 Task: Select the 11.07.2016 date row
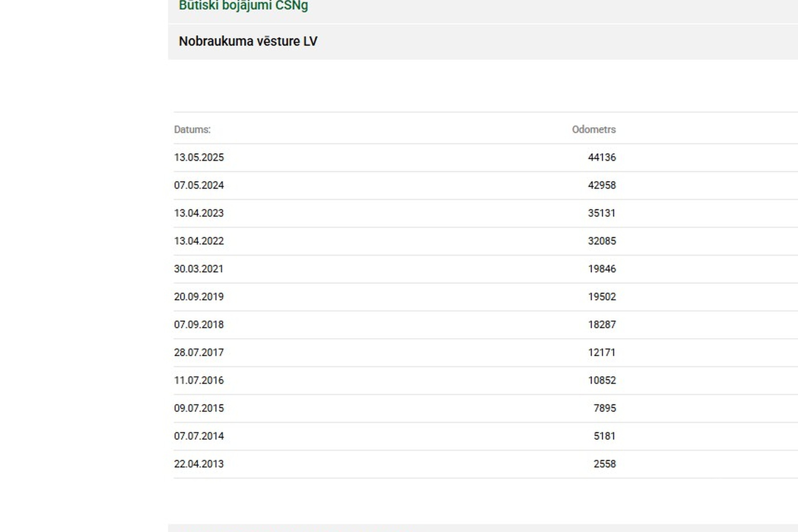coord(199,380)
